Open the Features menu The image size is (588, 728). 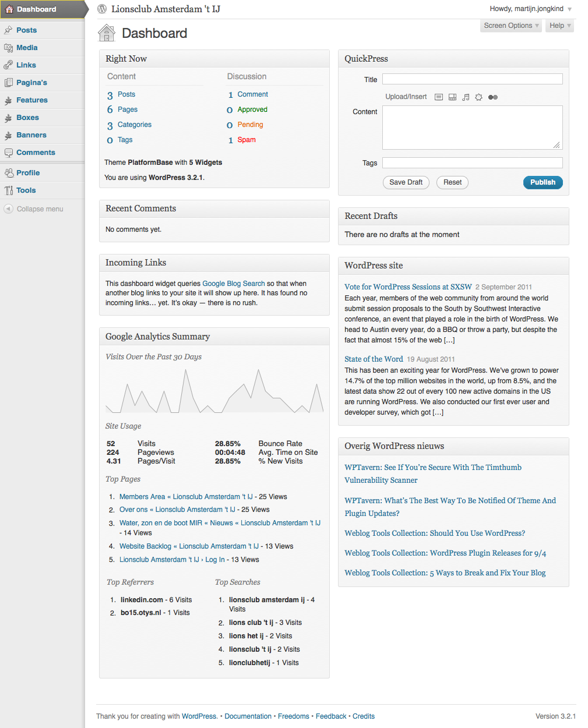click(32, 100)
